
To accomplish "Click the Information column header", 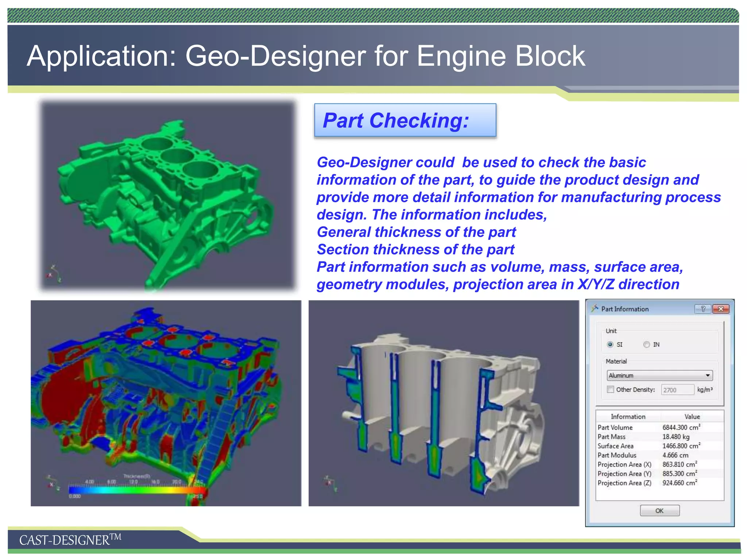I will (628, 416).
